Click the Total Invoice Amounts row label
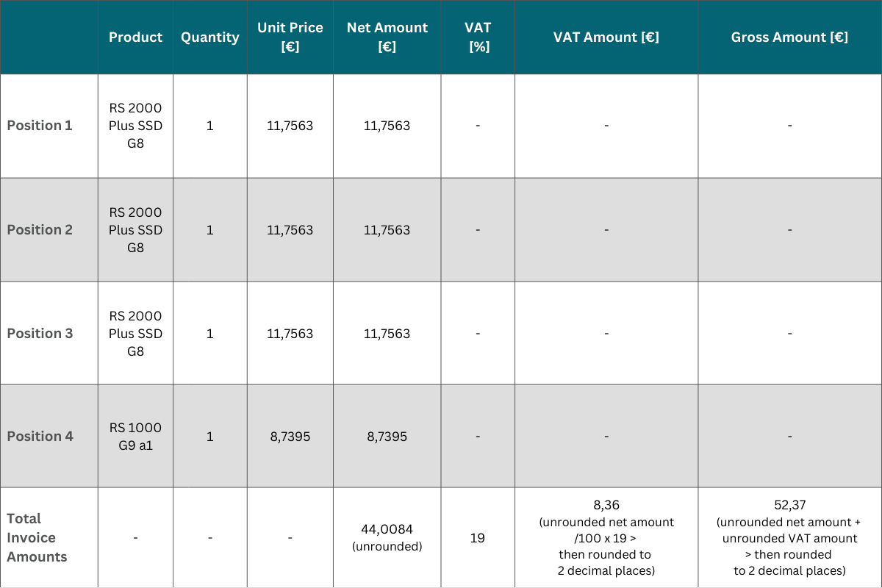Image resolution: width=882 pixels, height=588 pixels. pos(37,537)
